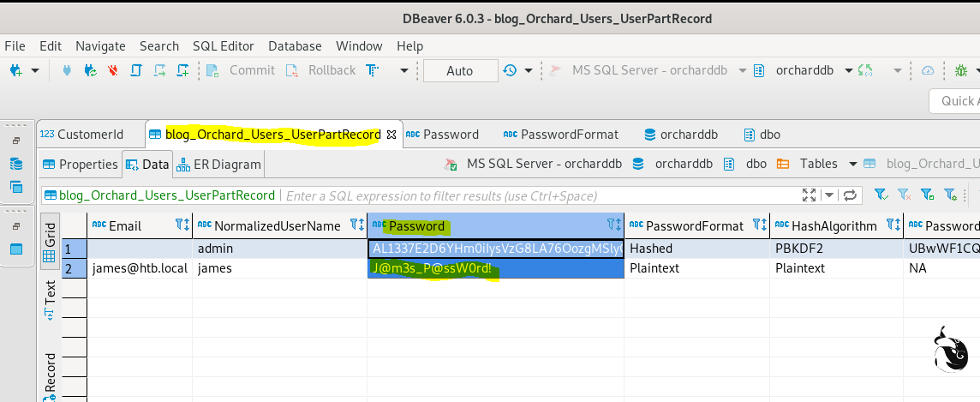Open the Auto commit mode dropdown
This screenshot has height=402, width=980.
pyautogui.click(x=460, y=70)
